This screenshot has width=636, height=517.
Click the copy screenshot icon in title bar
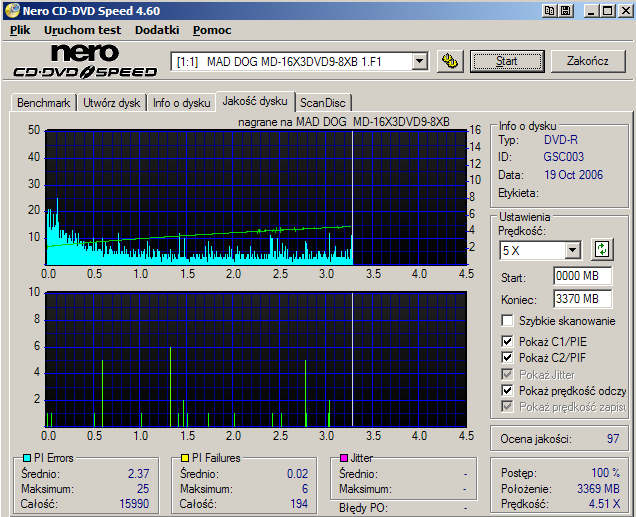click(549, 11)
